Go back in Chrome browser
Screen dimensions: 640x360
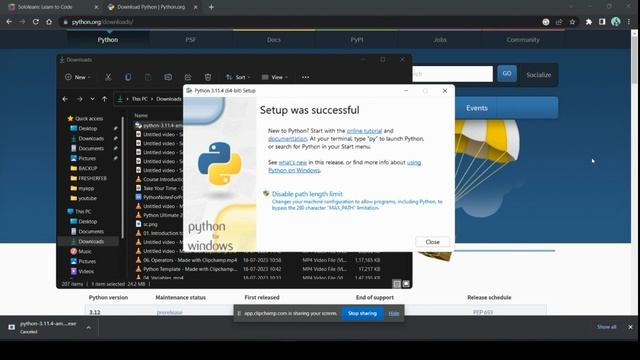(x=9, y=22)
